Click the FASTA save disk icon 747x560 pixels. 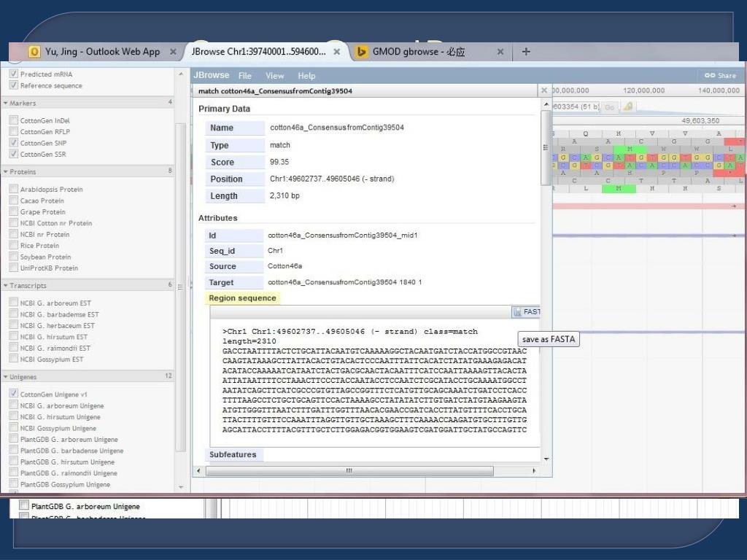click(517, 312)
